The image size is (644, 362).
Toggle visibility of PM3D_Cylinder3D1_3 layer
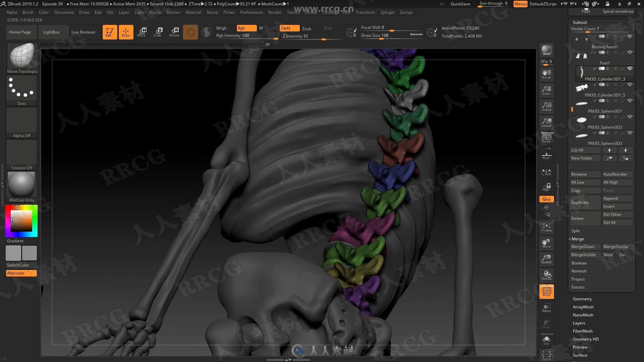pyautogui.click(x=630, y=85)
